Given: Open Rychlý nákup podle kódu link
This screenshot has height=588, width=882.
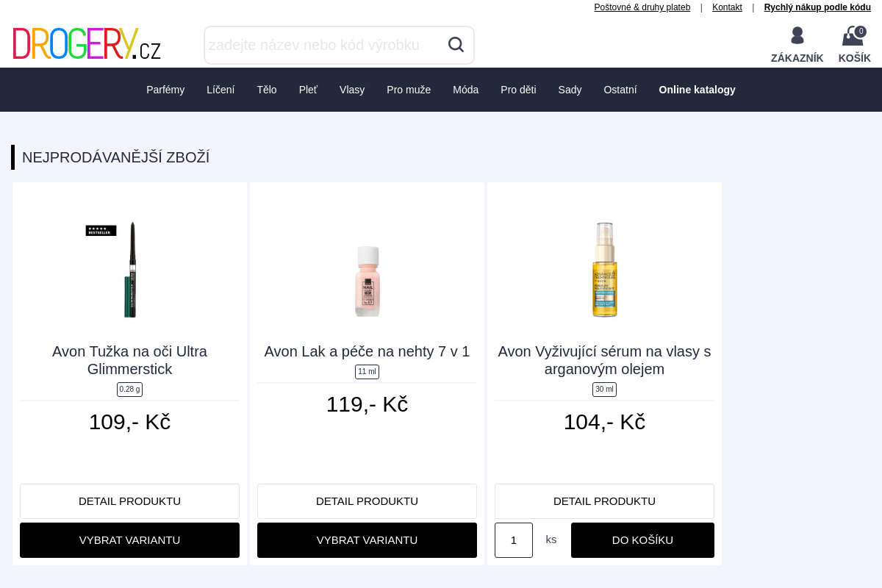Looking at the screenshot, I should [x=817, y=7].
